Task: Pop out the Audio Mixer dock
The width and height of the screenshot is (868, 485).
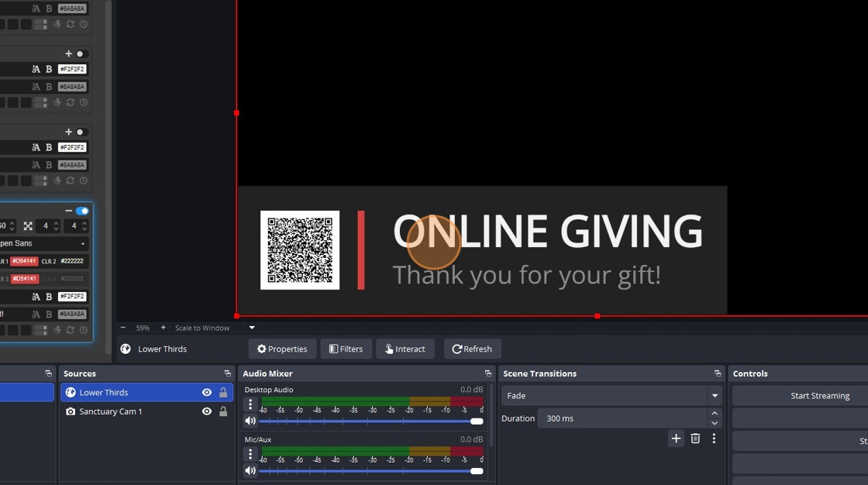Action: [x=487, y=373]
